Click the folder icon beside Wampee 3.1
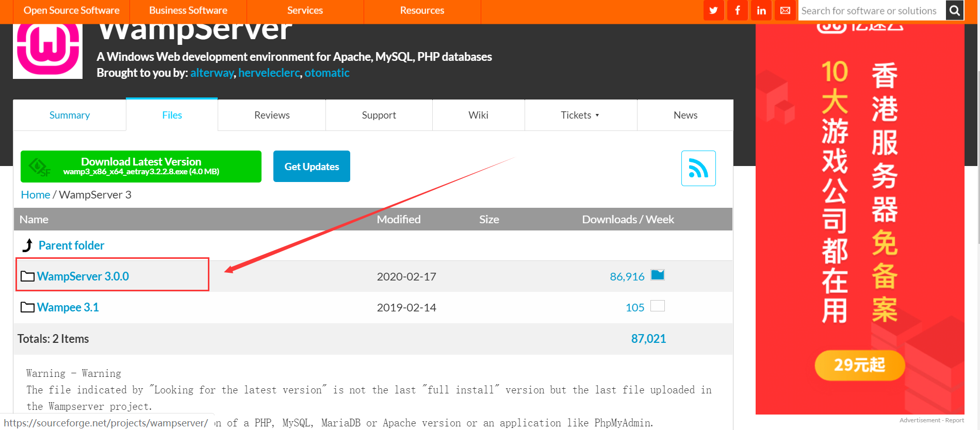Viewport: 980px width, 430px height. (x=27, y=307)
